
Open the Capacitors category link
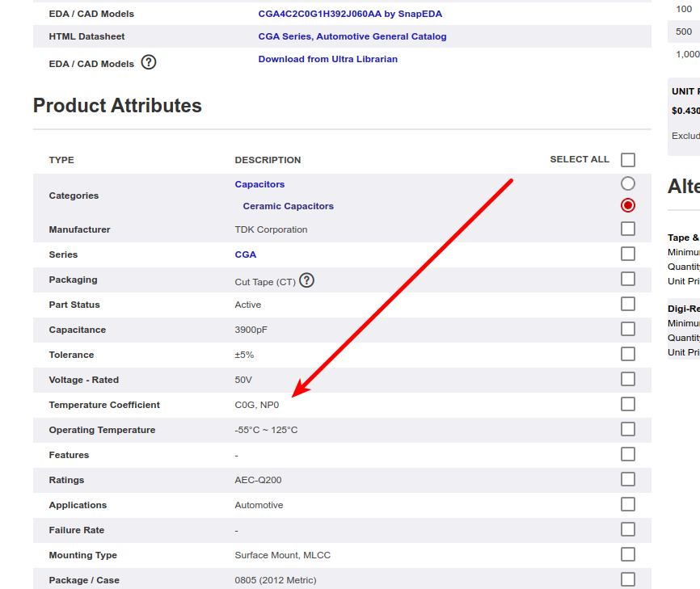point(259,184)
